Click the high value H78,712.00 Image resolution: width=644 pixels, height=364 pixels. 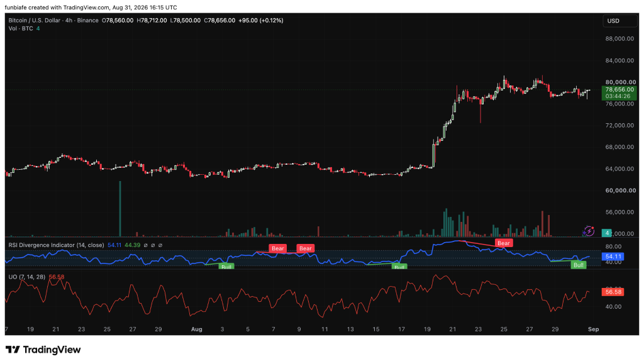pyautogui.click(x=152, y=21)
